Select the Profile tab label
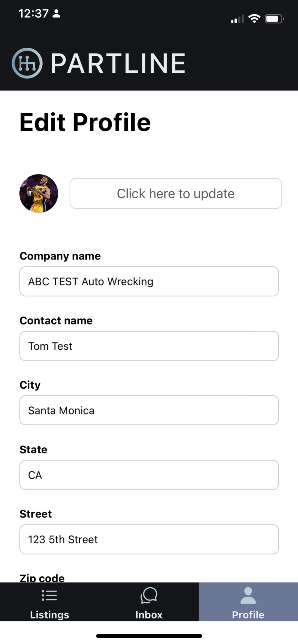 coord(248,614)
